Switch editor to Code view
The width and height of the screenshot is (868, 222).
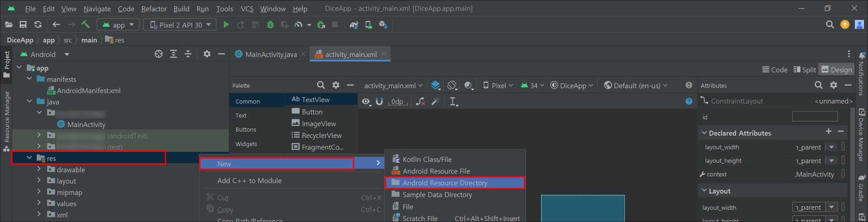[775, 70]
